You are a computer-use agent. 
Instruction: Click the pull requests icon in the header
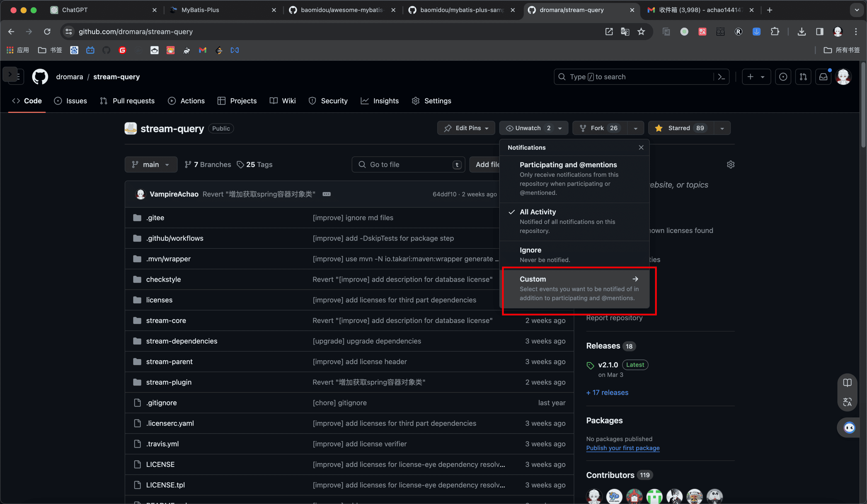(803, 77)
